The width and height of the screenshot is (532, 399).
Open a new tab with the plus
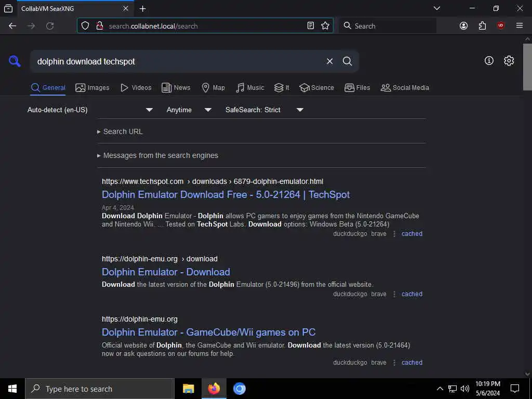(142, 8)
